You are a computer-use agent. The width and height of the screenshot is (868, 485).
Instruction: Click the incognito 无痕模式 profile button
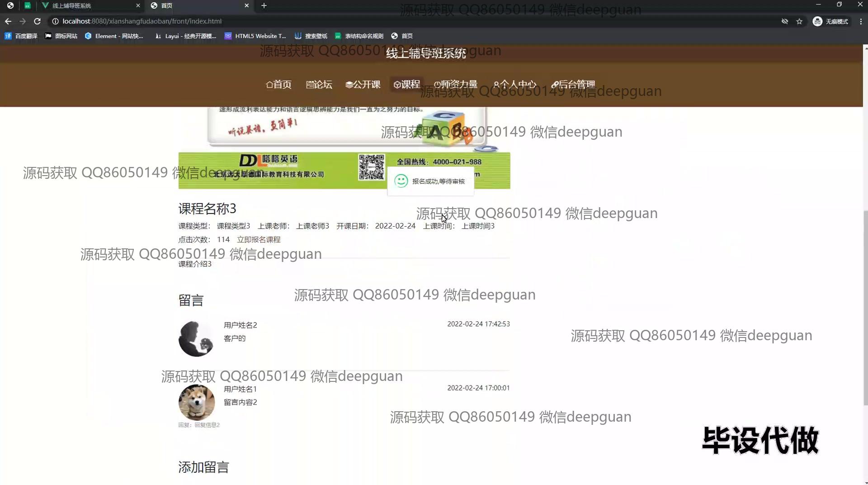(x=830, y=21)
